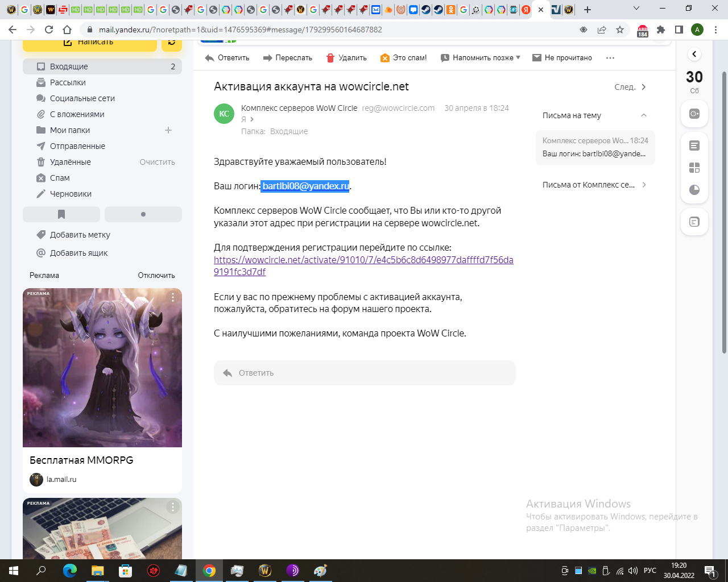Delete the email using trash icon

pos(330,58)
